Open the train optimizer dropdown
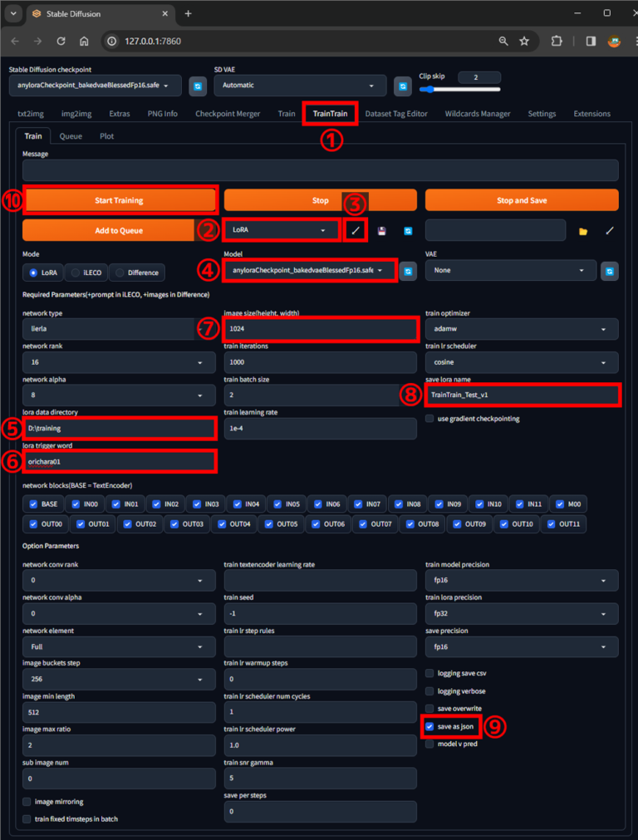This screenshot has width=638, height=840. click(x=522, y=329)
